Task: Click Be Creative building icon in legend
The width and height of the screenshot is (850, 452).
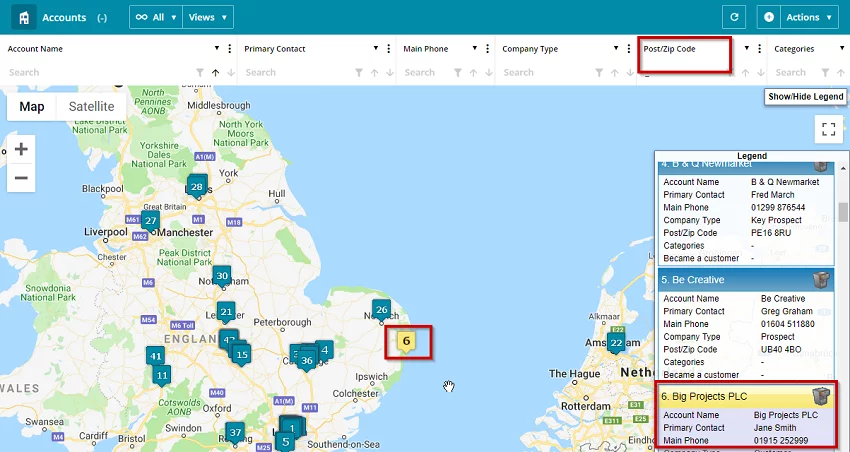Action: (x=821, y=280)
